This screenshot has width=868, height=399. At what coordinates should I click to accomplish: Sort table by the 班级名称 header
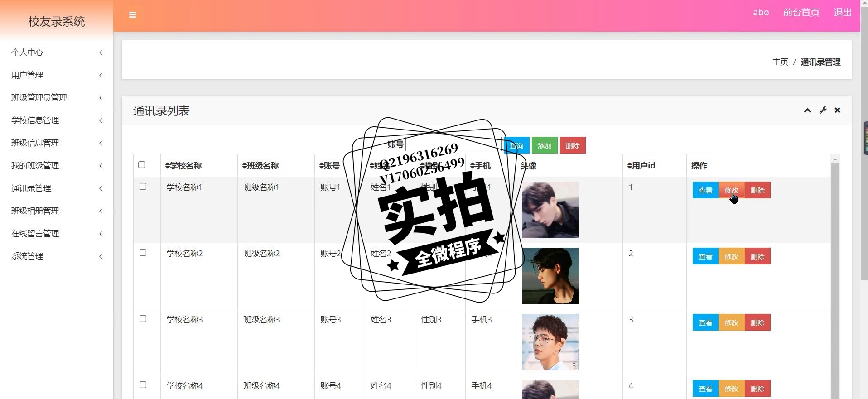point(260,166)
